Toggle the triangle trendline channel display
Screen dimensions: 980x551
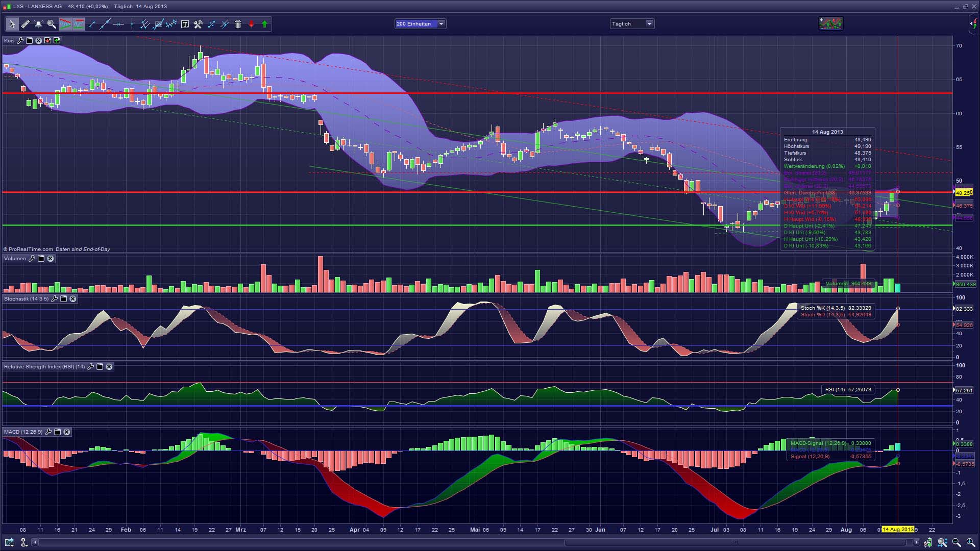click(x=65, y=24)
